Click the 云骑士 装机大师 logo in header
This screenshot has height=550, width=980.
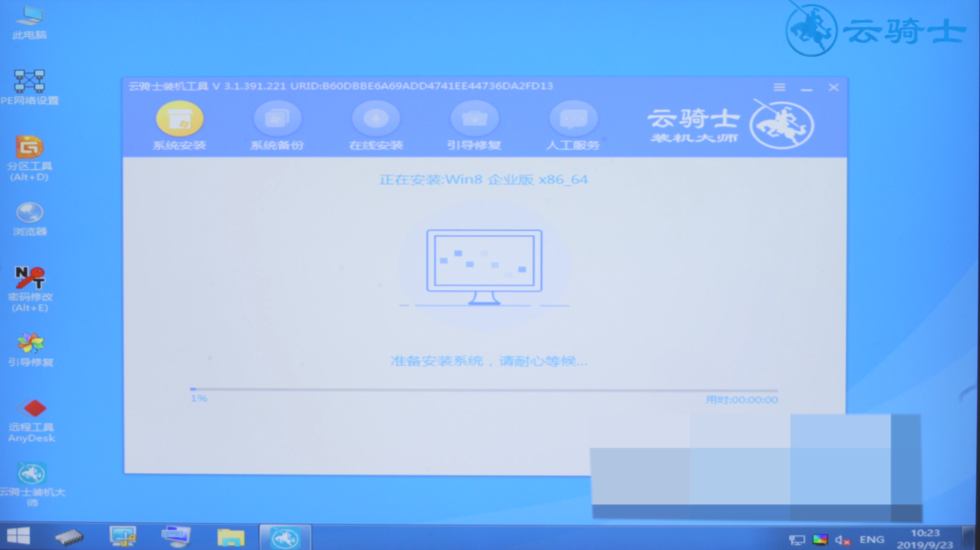[x=731, y=125]
